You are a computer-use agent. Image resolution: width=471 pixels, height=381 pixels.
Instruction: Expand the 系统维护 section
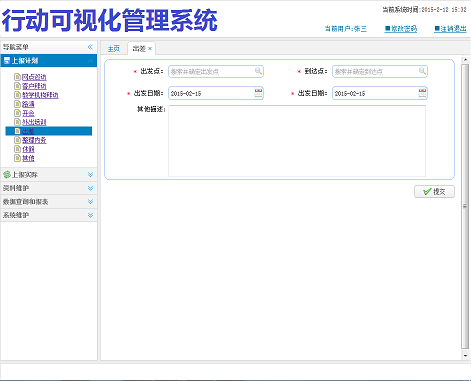90,215
